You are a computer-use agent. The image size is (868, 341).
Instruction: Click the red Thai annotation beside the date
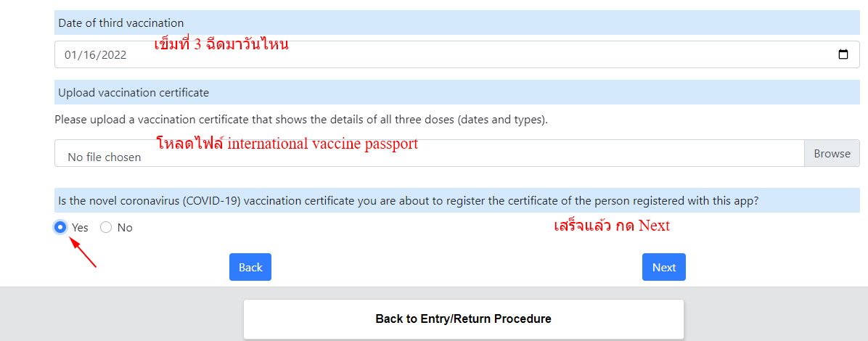pos(221,44)
